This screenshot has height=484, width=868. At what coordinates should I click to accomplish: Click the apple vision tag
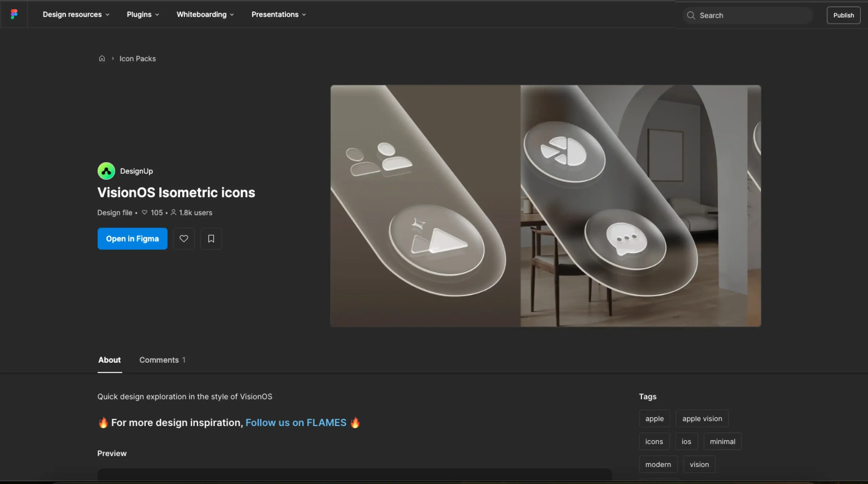pyautogui.click(x=702, y=419)
